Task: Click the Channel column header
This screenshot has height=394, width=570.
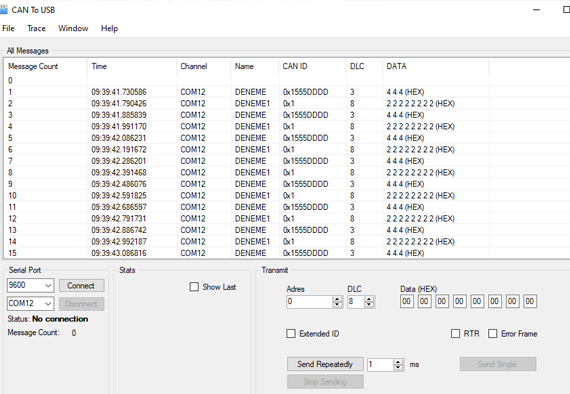Action: pyautogui.click(x=204, y=67)
